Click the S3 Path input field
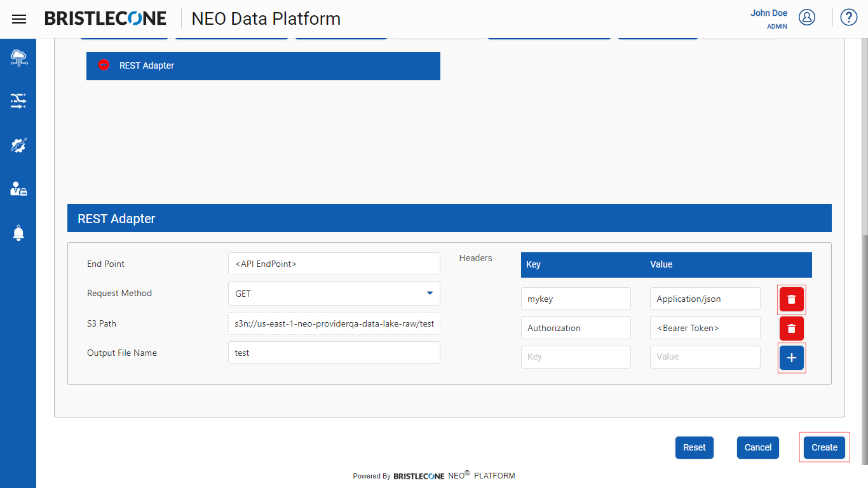868x488 pixels. pyautogui.click(x=334, y=323)
